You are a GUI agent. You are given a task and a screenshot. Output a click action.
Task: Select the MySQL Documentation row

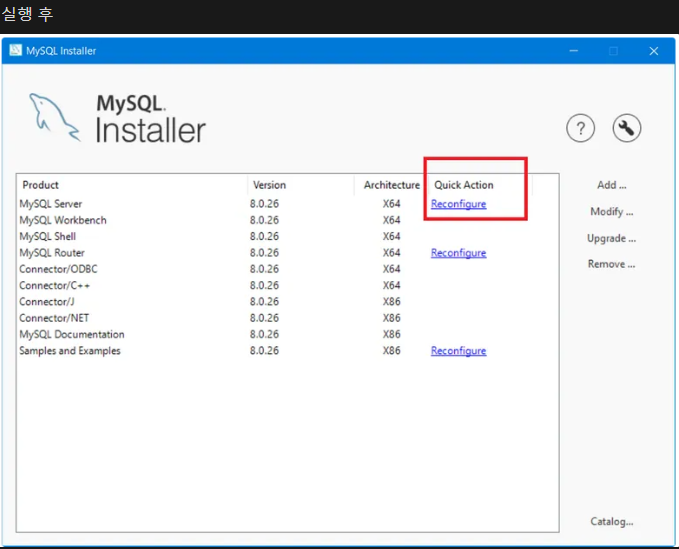(287, 335)
